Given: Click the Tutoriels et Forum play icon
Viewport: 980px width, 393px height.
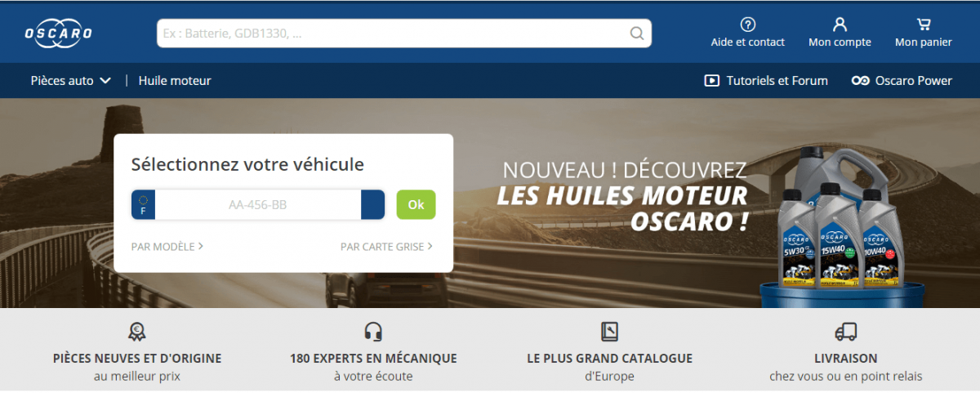Looking at the screenshot, I should (x=711, y=81).
